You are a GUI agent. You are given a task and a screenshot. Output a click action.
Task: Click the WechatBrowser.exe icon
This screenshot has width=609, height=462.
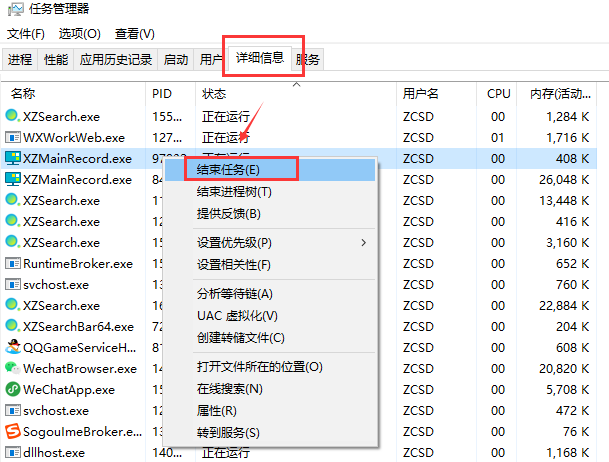point(12,368)
